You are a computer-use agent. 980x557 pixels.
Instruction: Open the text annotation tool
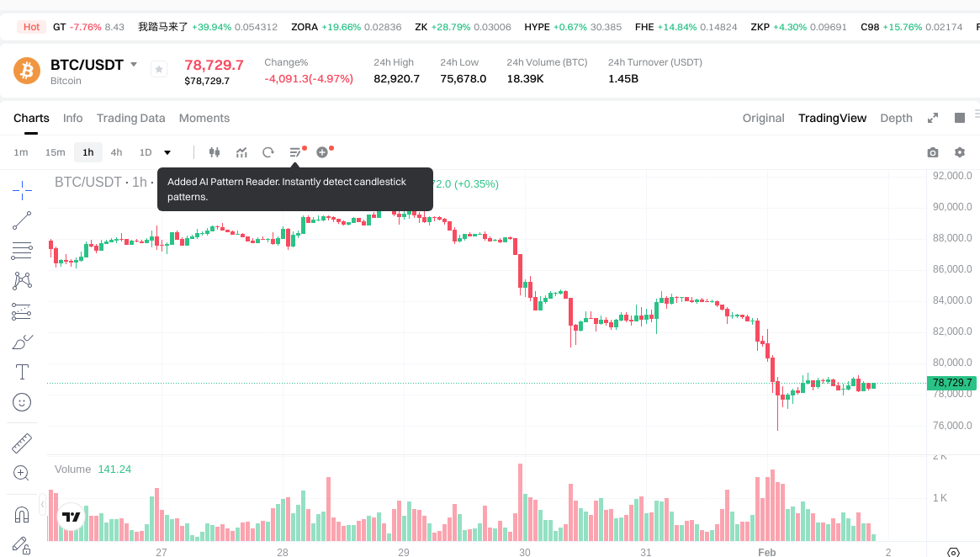click(22, 372)
